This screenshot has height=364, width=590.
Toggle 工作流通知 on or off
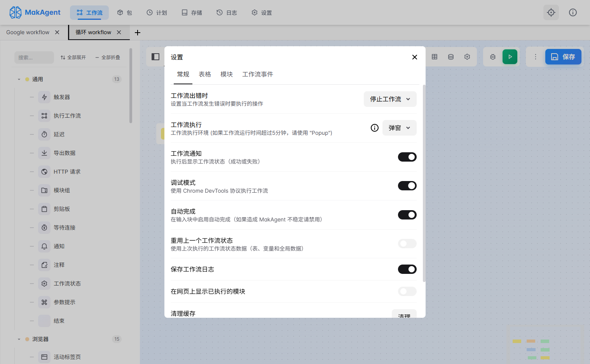tap(407, 157)
